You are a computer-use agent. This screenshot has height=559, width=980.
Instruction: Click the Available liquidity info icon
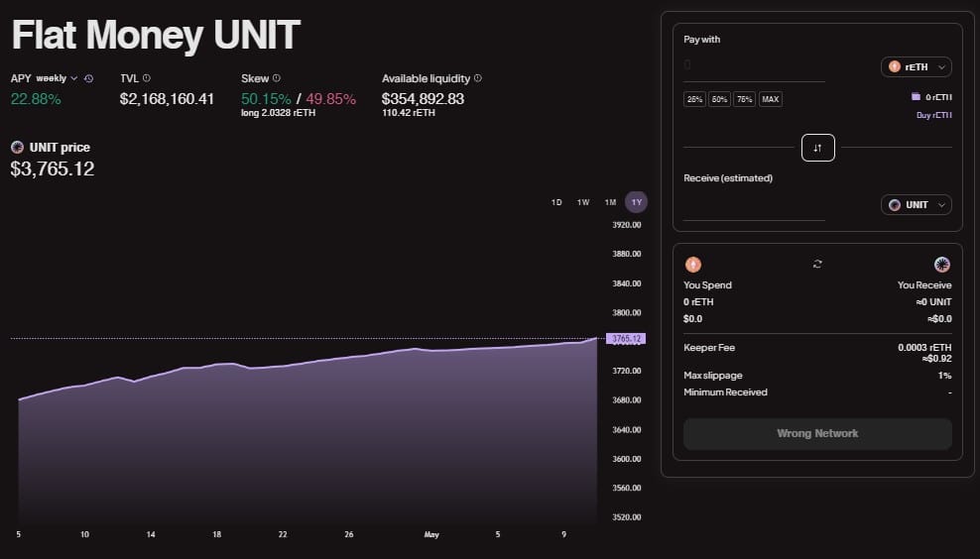(478, 78)
